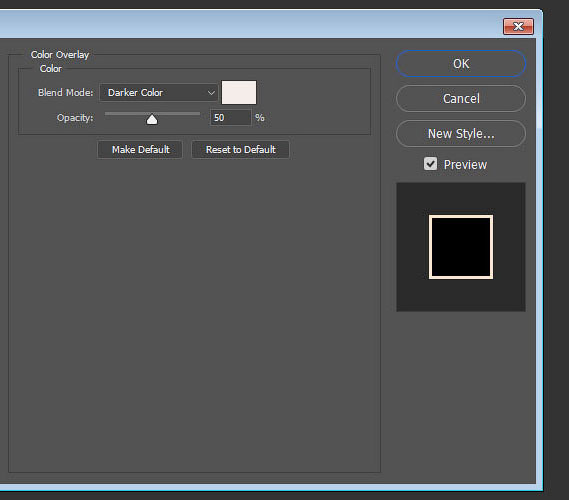
Task: Cancel the Color Overlay changes
Action: (x=461, y=99)
